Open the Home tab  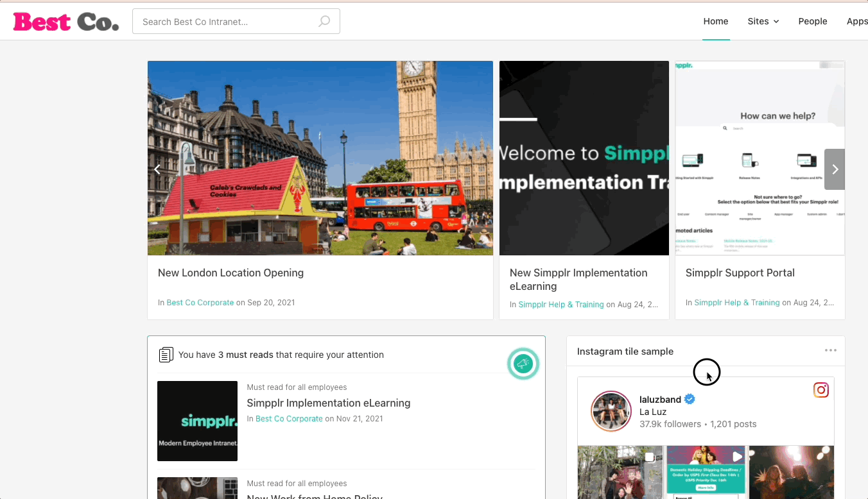(x=715, y=21)
